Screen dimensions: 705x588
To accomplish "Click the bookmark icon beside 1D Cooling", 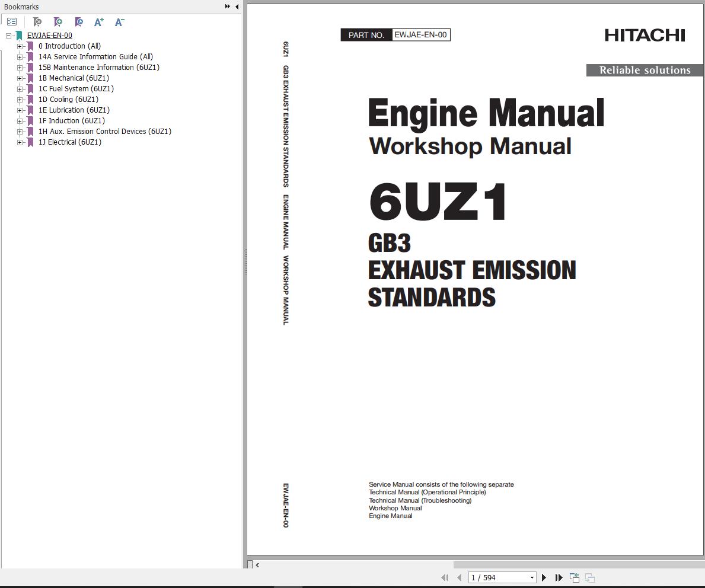I will coord(30,100).
